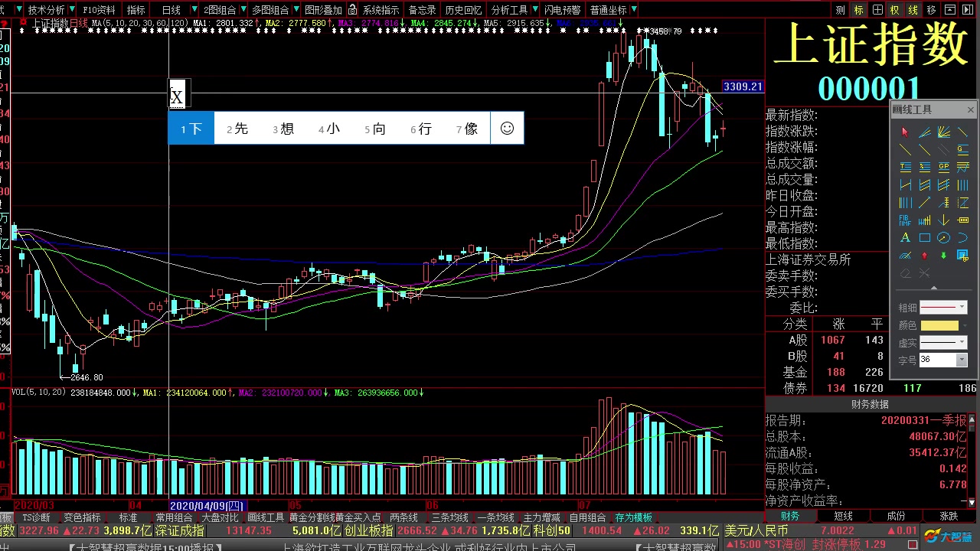Open the 备忘录 menu
Image resolution: width=980 pixels, height=551 pixels.
point(422,10)
